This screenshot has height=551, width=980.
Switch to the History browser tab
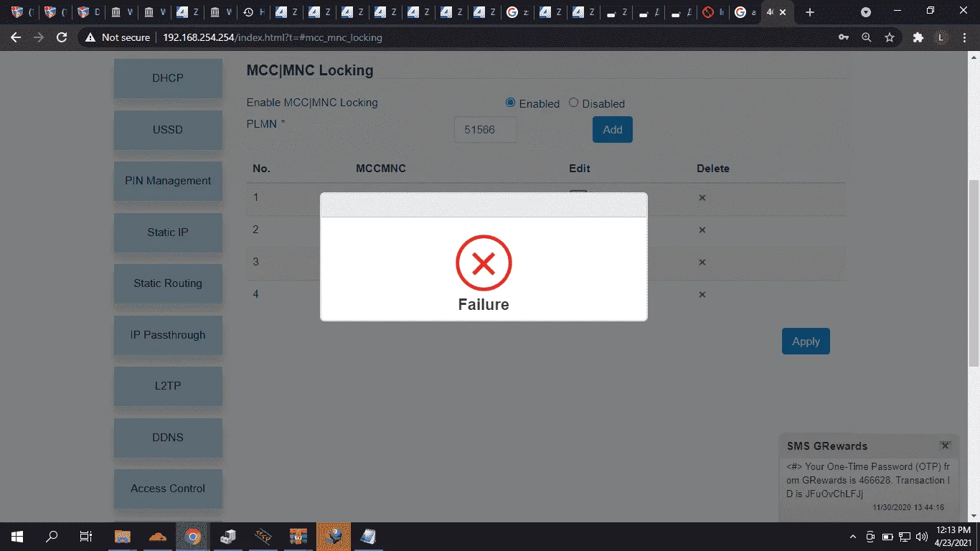pyautogui.click(x=254, y=12)
